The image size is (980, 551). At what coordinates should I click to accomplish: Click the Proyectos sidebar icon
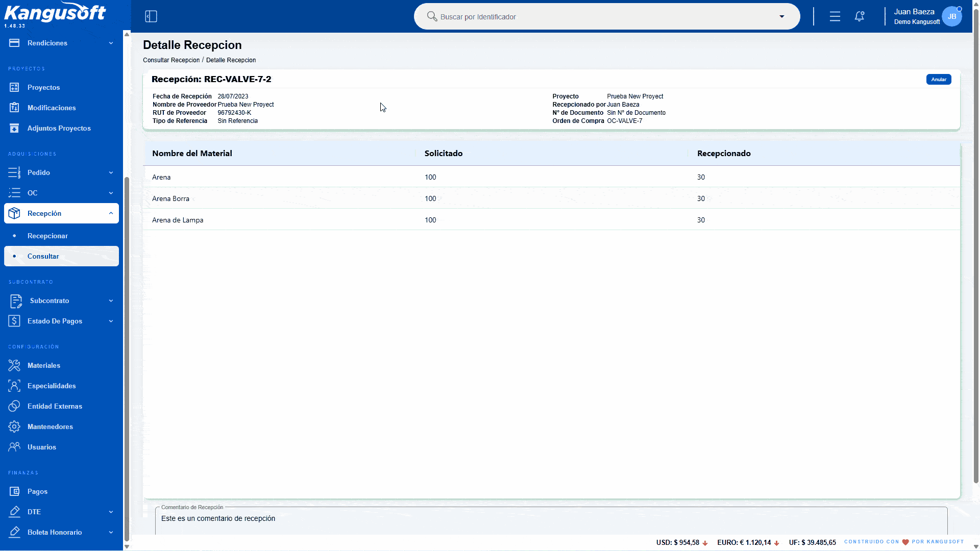coord(14,87)
